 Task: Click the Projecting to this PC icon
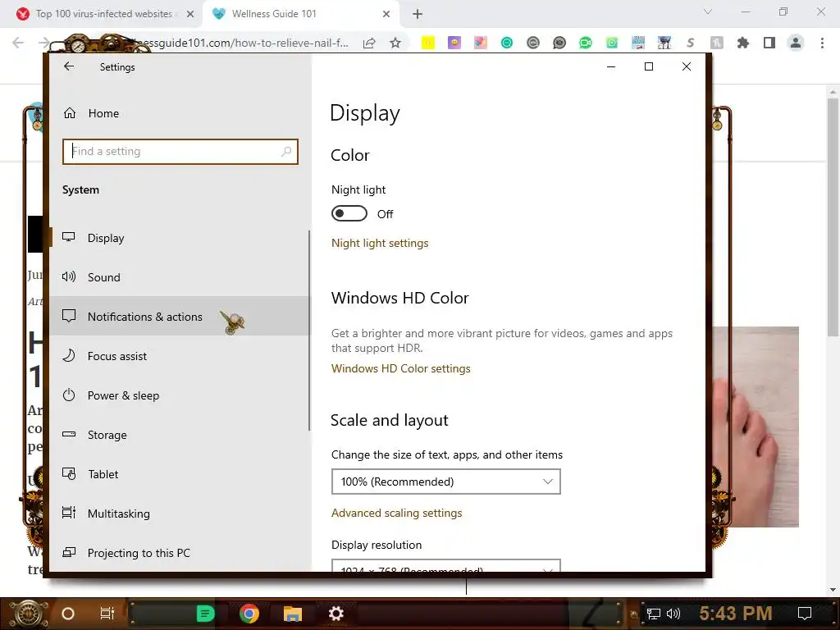click(69, 552)
